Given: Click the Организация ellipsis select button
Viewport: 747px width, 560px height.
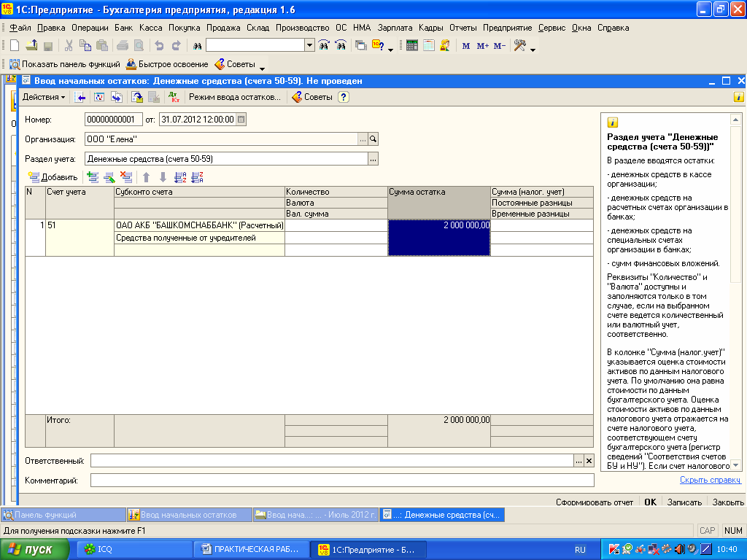Looking at the screenshot, I should pos(363,139).
